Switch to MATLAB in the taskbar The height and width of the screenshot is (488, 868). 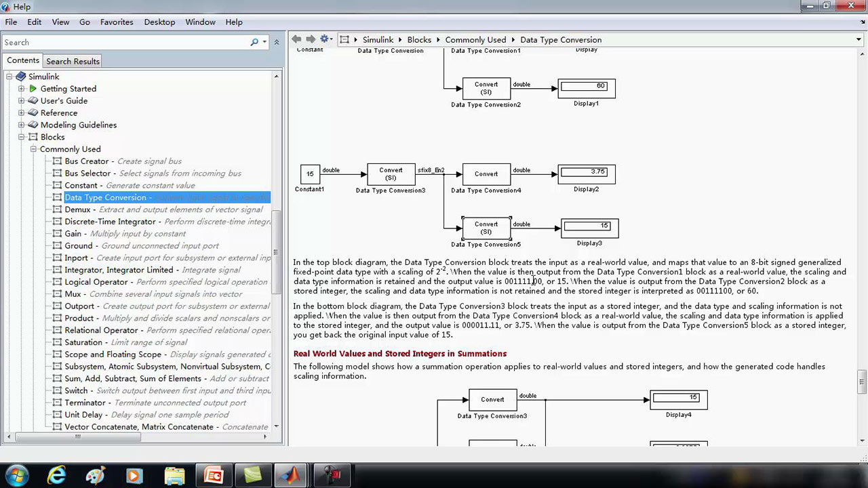click(x=292, y=475)
